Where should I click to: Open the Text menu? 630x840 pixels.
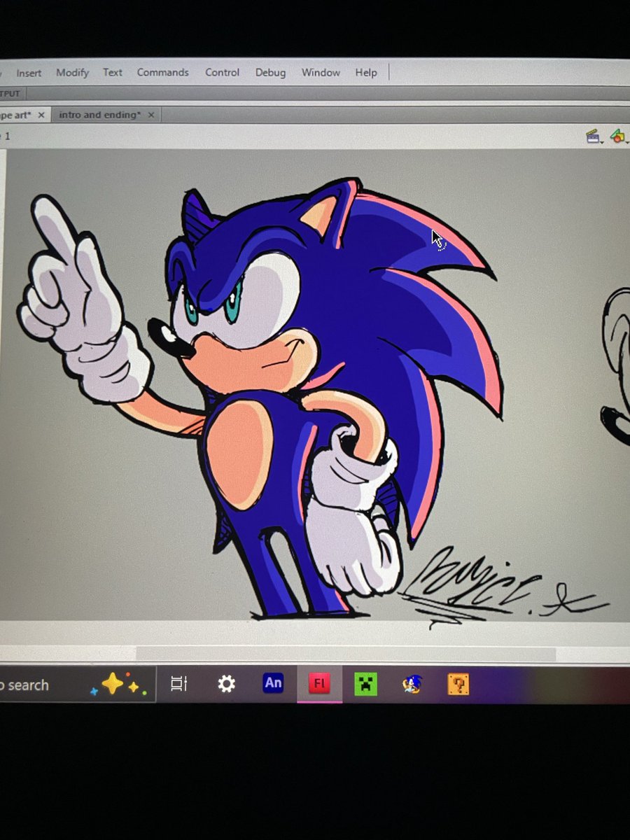point(112,72)
